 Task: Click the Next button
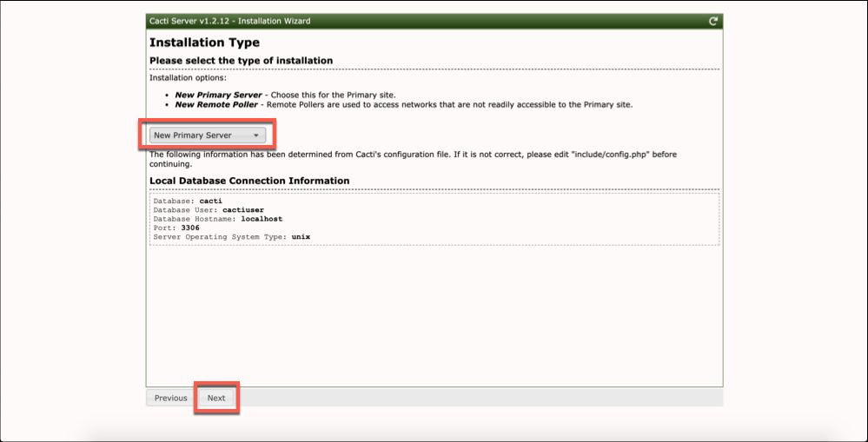216,398
